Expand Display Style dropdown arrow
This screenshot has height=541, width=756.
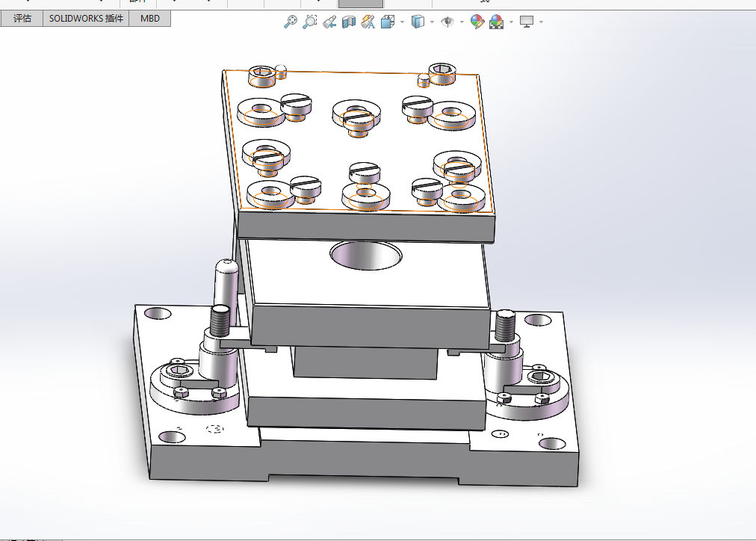click(x=432, y=22)
